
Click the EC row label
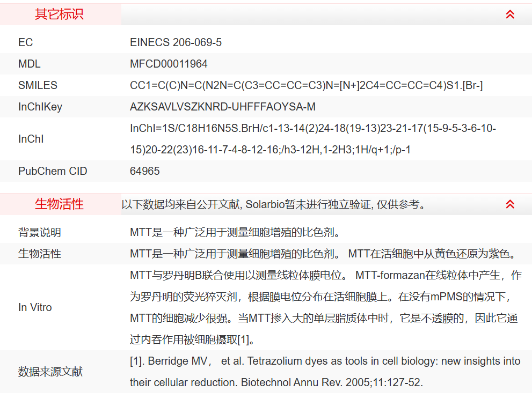(x=26, y=42)
